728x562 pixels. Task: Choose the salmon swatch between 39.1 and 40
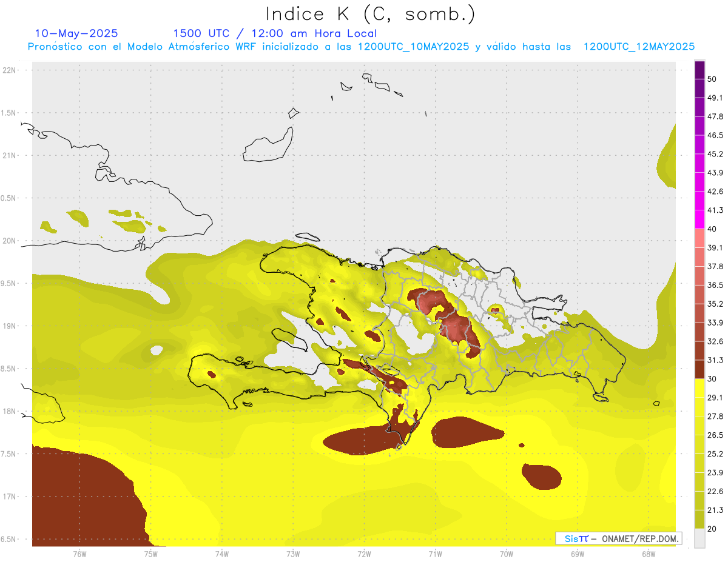[700, 238]
